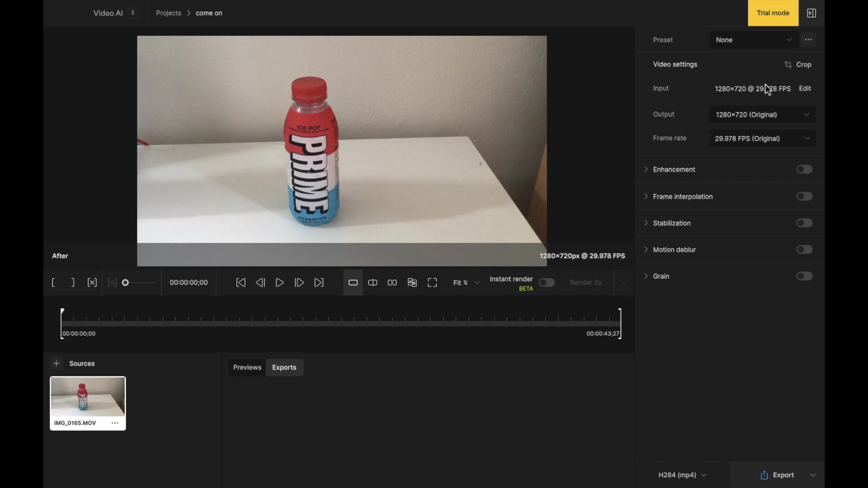Enable Instant render BETA switch
The image size is (868, 488).
(x=547, y=282)
